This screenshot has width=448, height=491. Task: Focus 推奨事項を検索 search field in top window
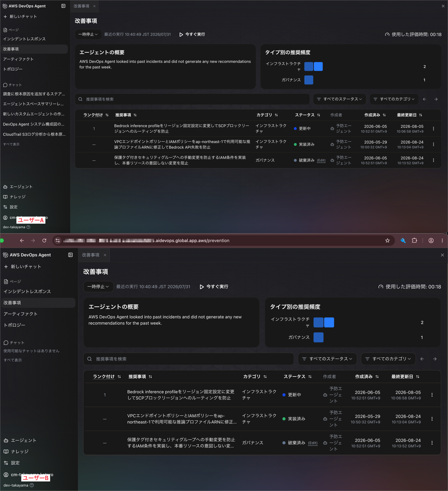coord(192,99)
